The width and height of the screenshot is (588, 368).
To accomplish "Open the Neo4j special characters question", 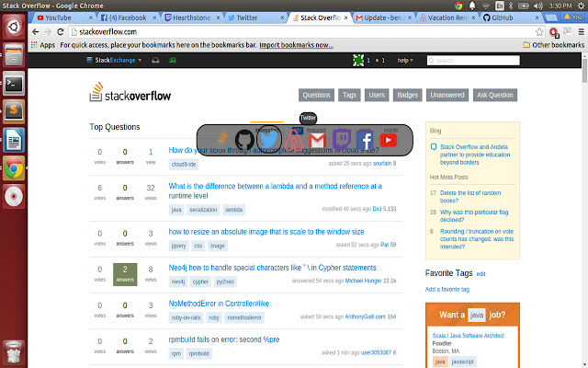I will [272, 268].
